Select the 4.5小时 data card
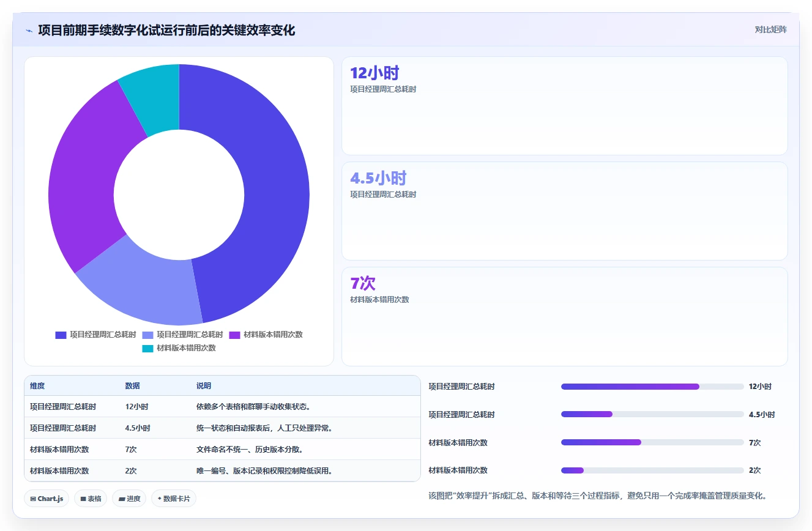The height and width of the screenshot is (531, 812). 564,211
